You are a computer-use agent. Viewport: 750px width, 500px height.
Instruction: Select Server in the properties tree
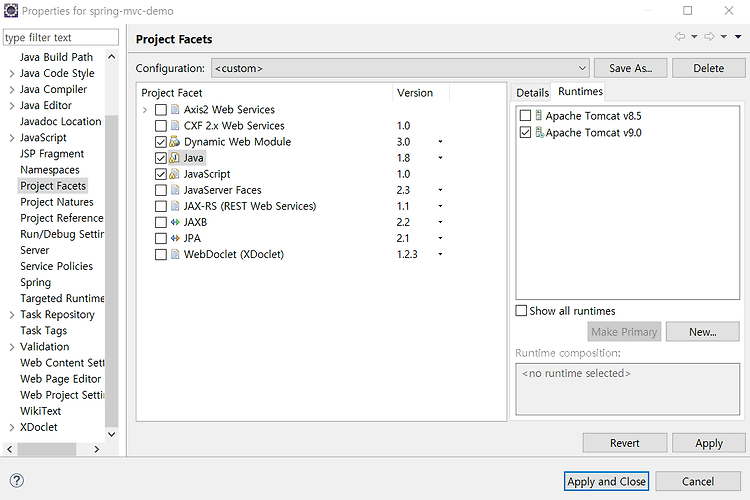pyautogui.click(x=34, y=250)
